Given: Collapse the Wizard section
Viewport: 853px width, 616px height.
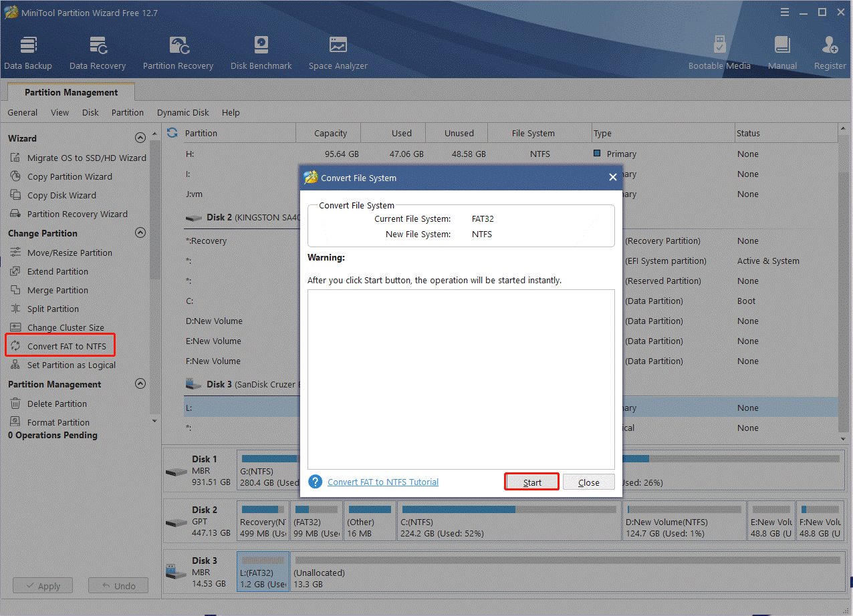Looking at the screenshot, I should 140,138.
